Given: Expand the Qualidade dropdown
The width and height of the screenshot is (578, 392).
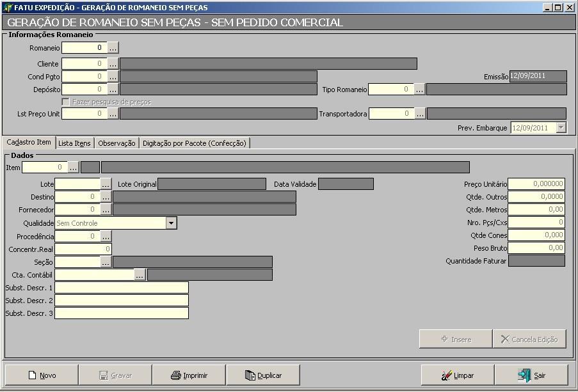Looking at the screenshot, I should 171,223.
